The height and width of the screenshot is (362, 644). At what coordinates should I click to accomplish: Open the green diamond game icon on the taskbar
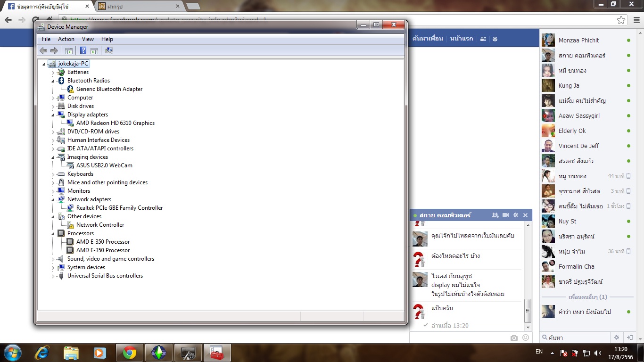point(158,353)
